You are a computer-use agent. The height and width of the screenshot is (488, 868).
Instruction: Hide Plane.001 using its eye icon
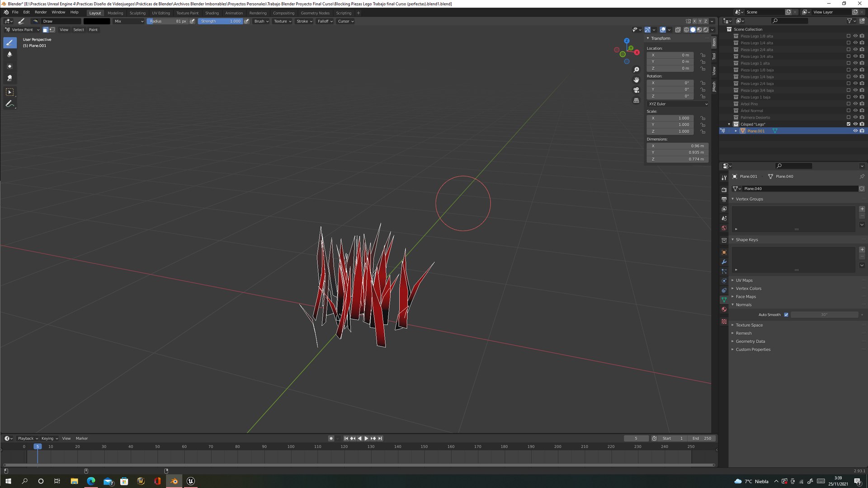coord(855,131)
